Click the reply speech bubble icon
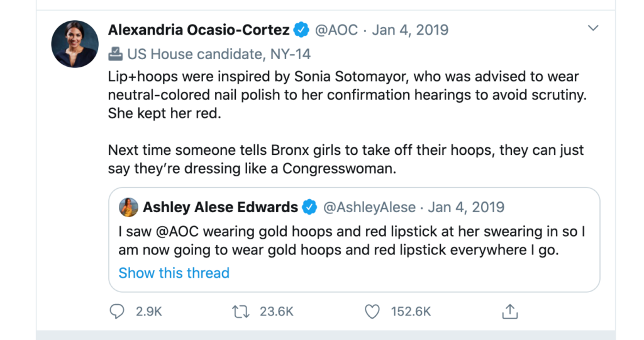This screenshot has width=644, height=340. point(118,311)
